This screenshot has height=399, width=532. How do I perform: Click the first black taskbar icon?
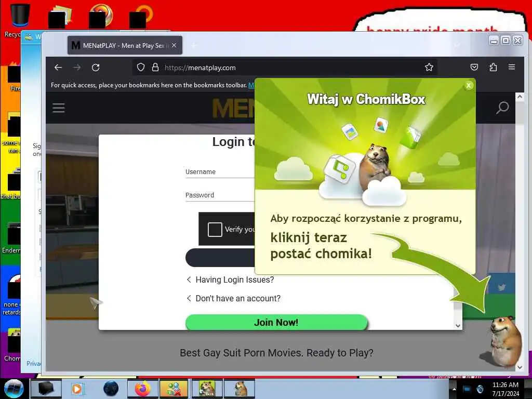pyautogui.click(x=46, y=389)
